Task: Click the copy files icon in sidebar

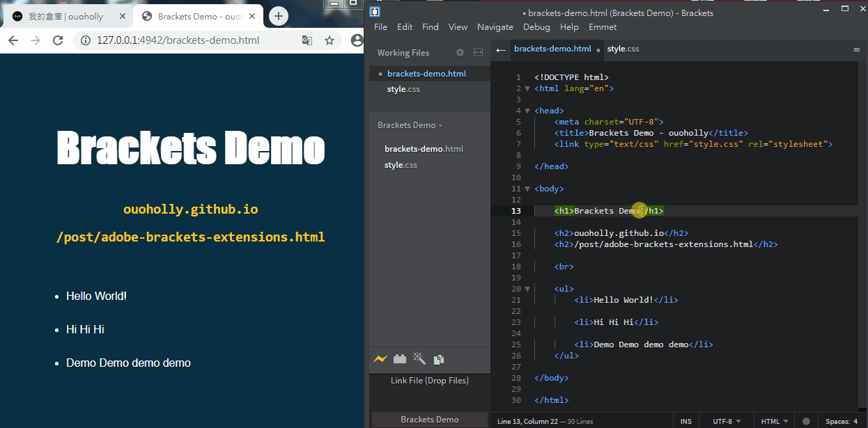Action: (x=439, y=360)
